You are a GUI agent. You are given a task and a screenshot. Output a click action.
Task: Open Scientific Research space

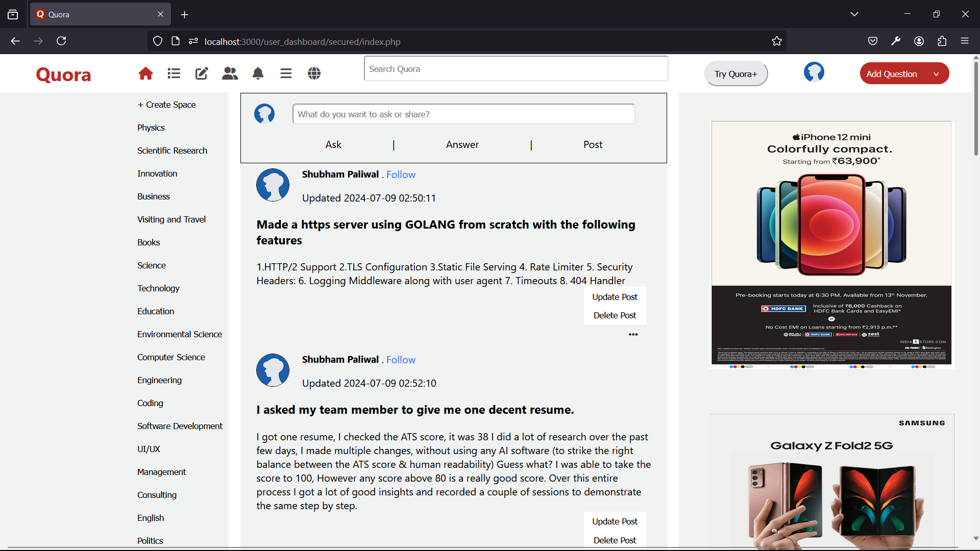[172, 151]
